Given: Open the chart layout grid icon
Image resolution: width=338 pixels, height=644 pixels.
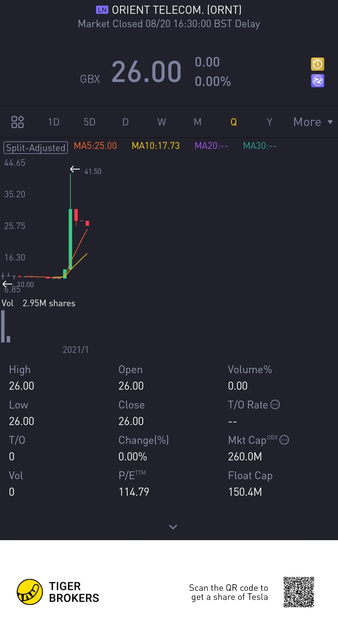Looking at the screenshot, I should pos(18,122).
